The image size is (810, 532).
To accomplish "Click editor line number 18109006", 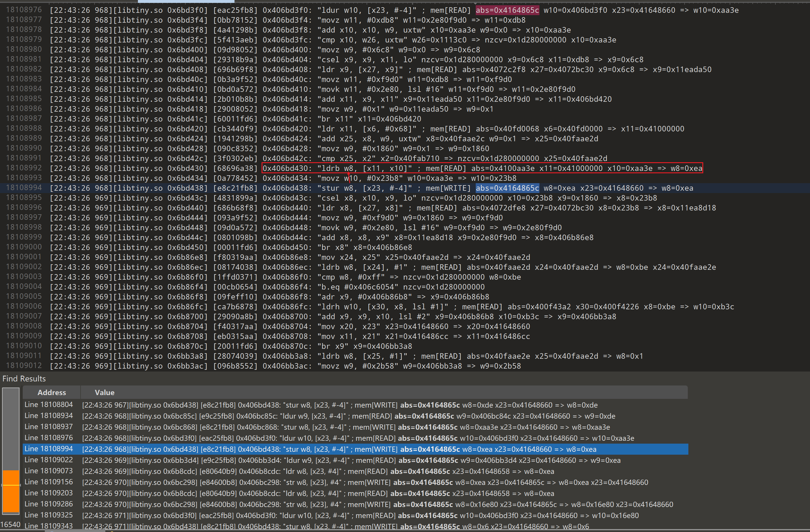I will 24,306.
